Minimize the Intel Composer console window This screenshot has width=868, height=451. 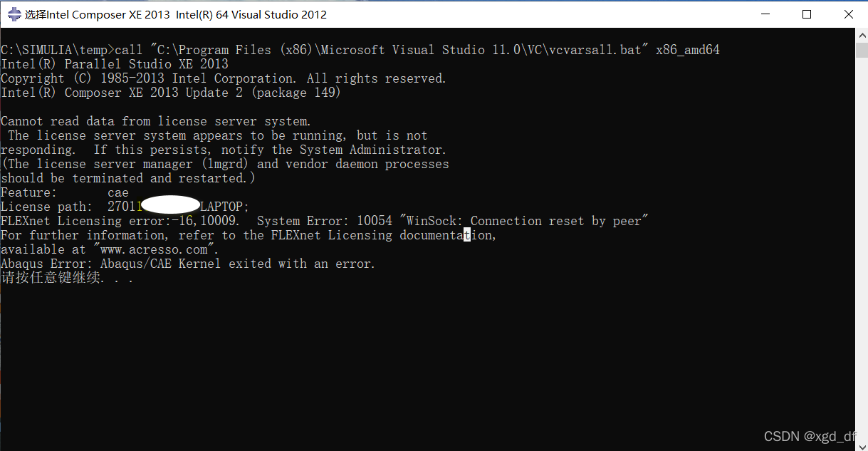[x=765, y=14]
